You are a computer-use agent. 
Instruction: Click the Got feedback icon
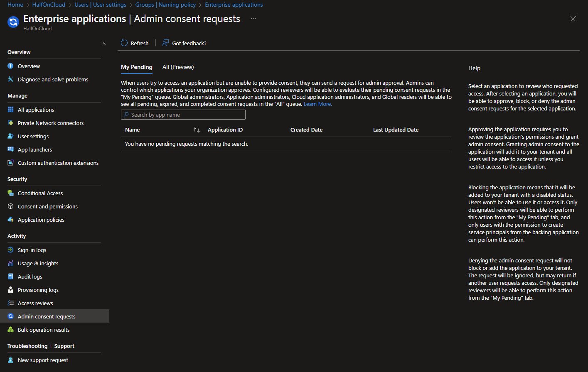pyautogui.click(x=165, y=43)
